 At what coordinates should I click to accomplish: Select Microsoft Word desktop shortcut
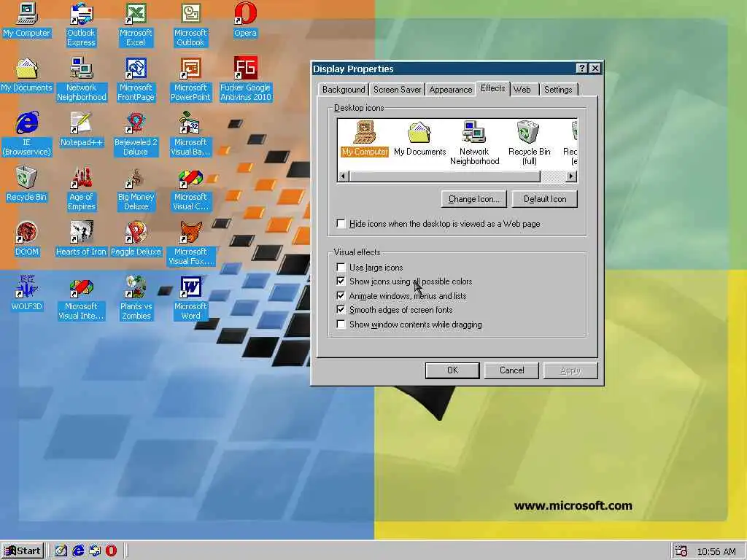click(x=190, y=298)
